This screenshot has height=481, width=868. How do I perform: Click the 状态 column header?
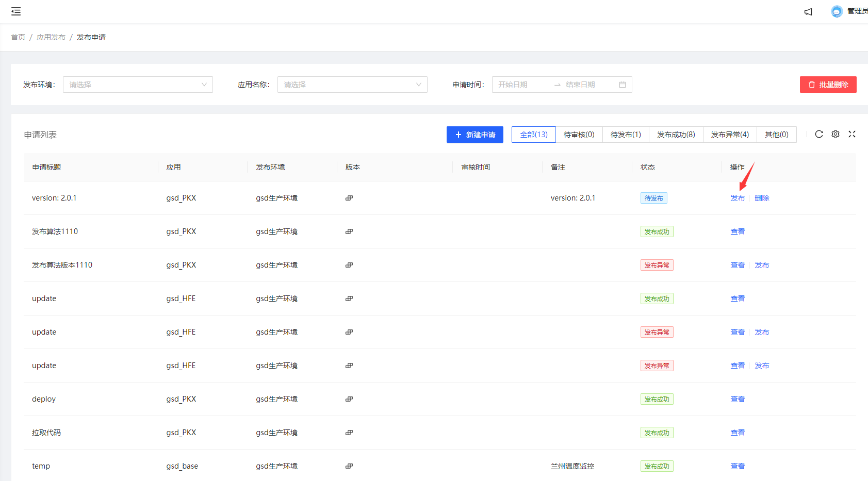(x=648, y=167)
